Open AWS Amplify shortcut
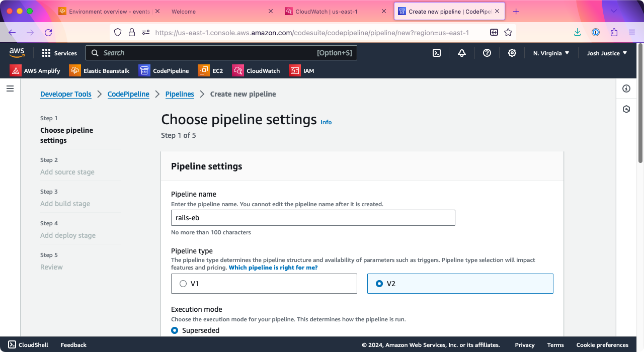The width and height of the screenshot is (644, 352). point(35,71)
